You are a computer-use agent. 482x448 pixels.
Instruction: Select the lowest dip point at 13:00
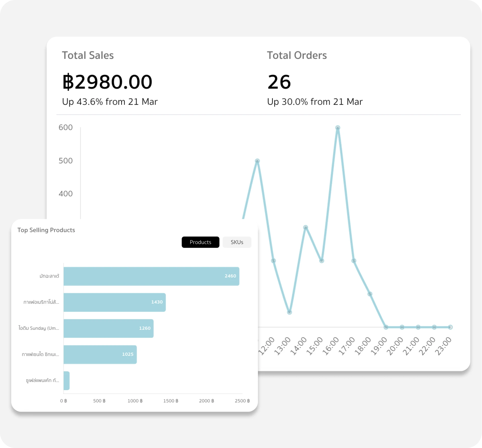click(290, 312)
